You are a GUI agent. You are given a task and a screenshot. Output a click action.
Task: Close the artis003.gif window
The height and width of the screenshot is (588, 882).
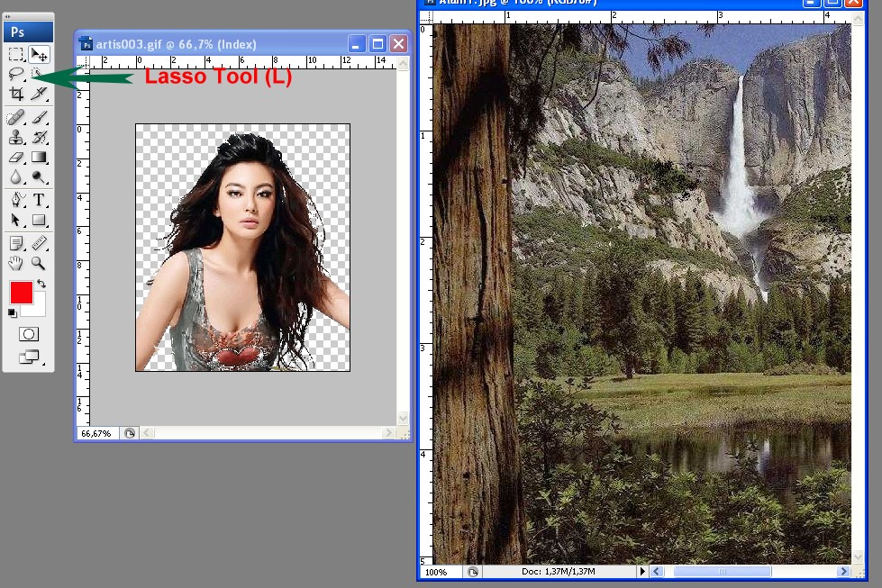click(x=399, y=43)
